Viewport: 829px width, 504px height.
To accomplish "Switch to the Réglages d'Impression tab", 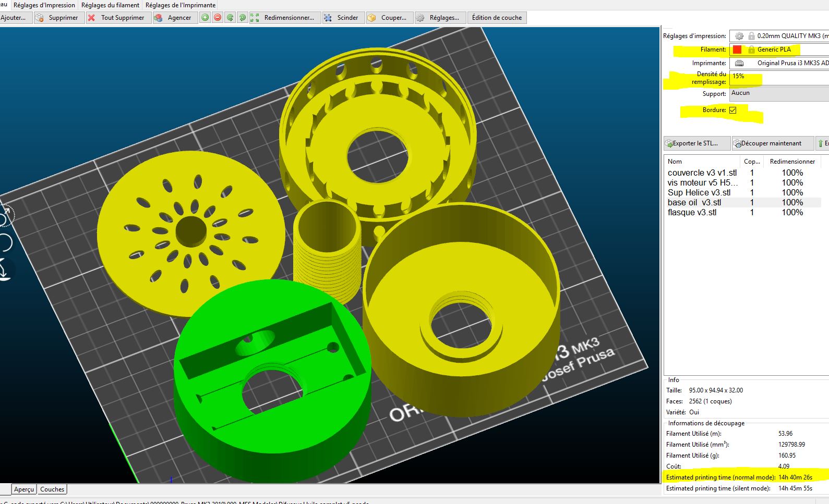I will 44,5.
